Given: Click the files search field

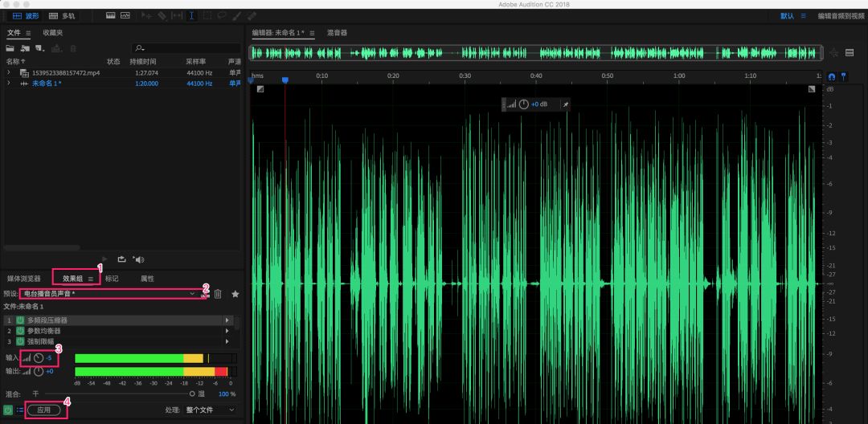Looking at the screenshot, I should 186,49.
